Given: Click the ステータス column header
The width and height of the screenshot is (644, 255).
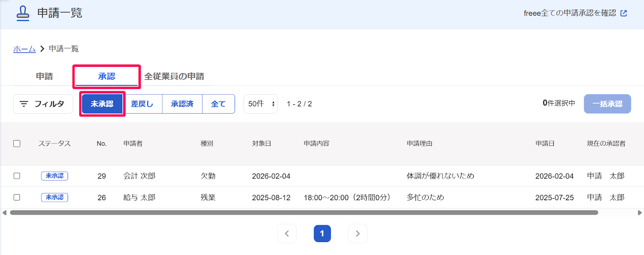Looking at the screenshot, I should pyautogui.click(x=55, y=143).
